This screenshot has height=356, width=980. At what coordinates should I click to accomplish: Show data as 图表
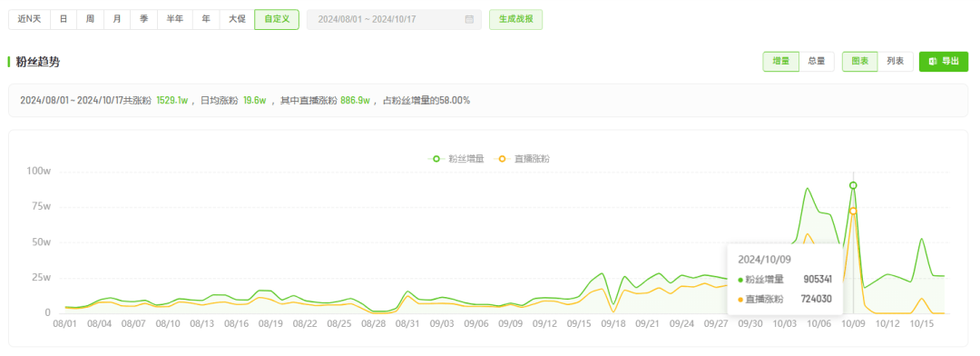[x=860, y=62]
